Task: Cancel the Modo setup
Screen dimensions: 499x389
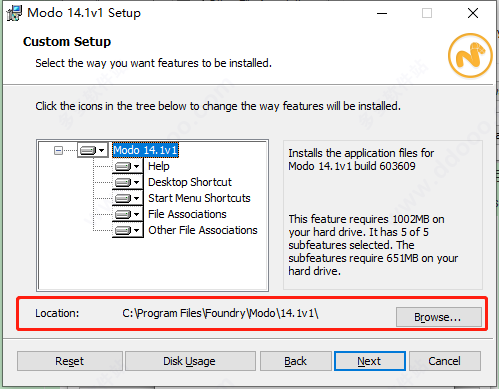Action: point(445,361)
